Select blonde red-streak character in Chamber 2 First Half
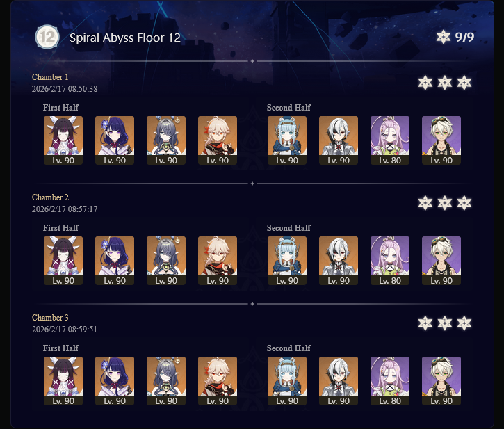Viewport: 504px width, 429px height. (x=218, y=261)
